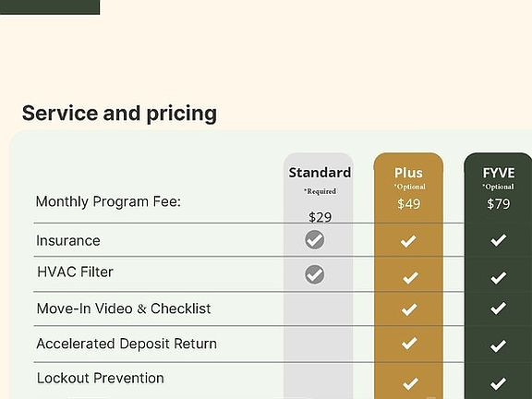The image size is (532, 399).
Task: Click FYVE checkmark for Lockout Prevention
Action: [499, 383]
